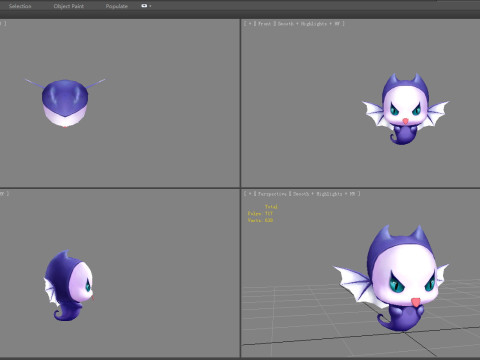The image size is (480, 360).
Task: Click the Front viewport name label
Action: [264, 24]
